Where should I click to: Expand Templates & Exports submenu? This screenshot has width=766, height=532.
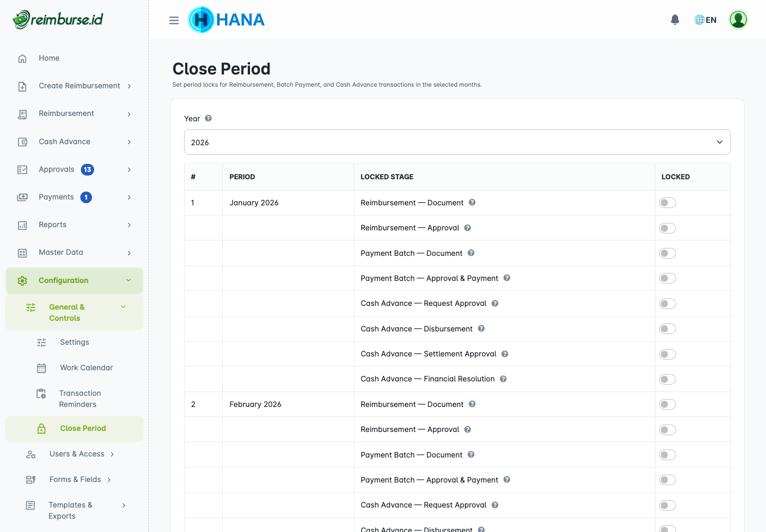click(74, 510)
